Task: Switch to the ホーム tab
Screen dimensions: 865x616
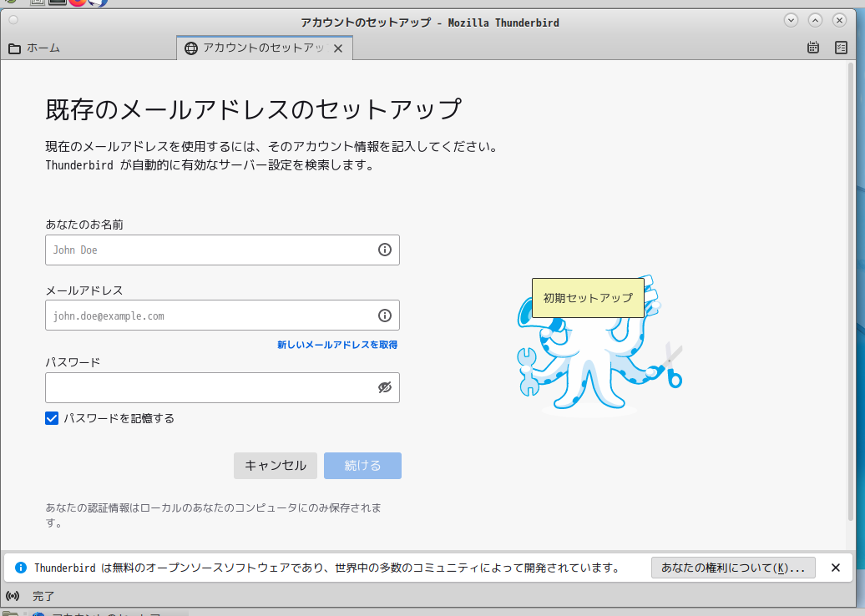Action: click(x=89, y=48)
